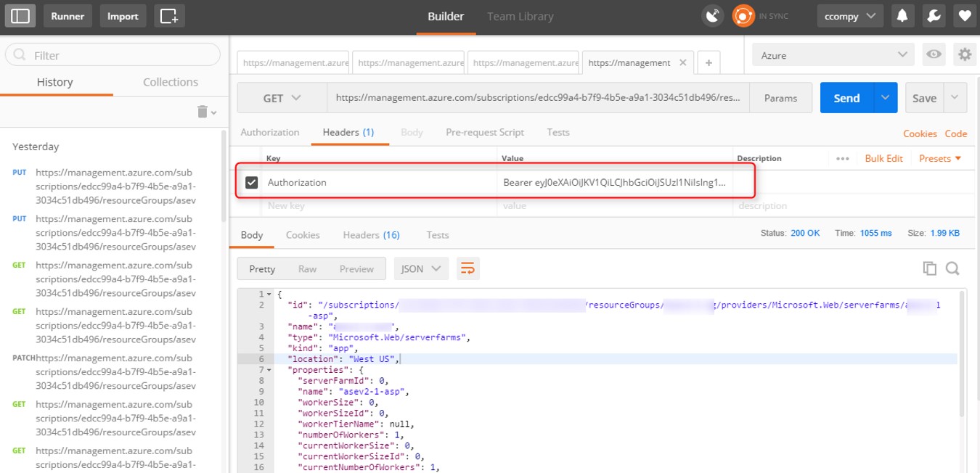
Task: Click the interceptor satellite icon
Action: 713,16
